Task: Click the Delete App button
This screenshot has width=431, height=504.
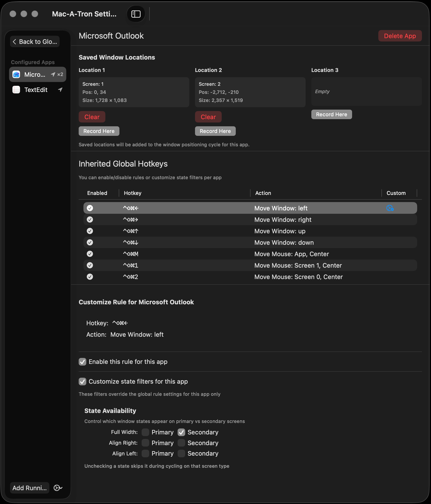Action: [x=400, y=36]
